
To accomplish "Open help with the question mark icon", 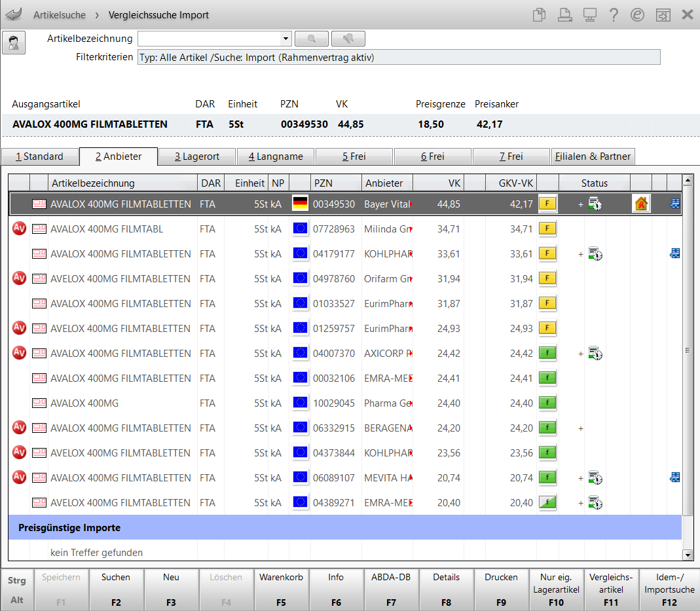I will [x=614, y=14].
